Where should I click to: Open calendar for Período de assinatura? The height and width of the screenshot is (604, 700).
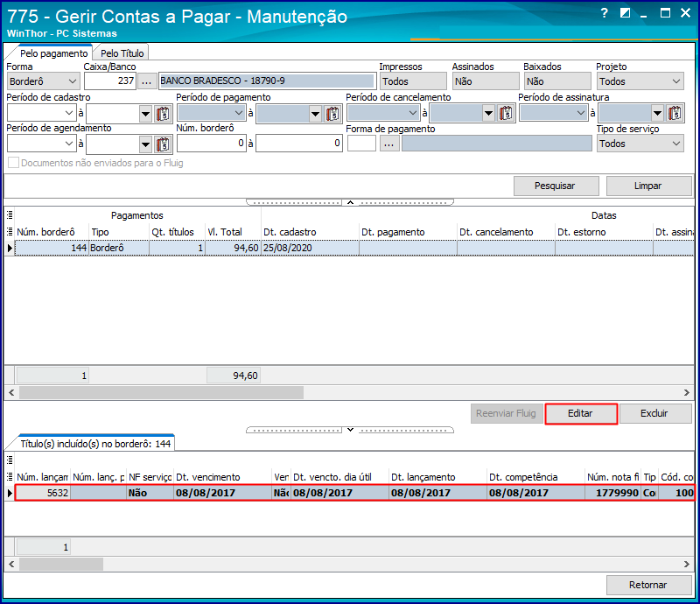675,114
